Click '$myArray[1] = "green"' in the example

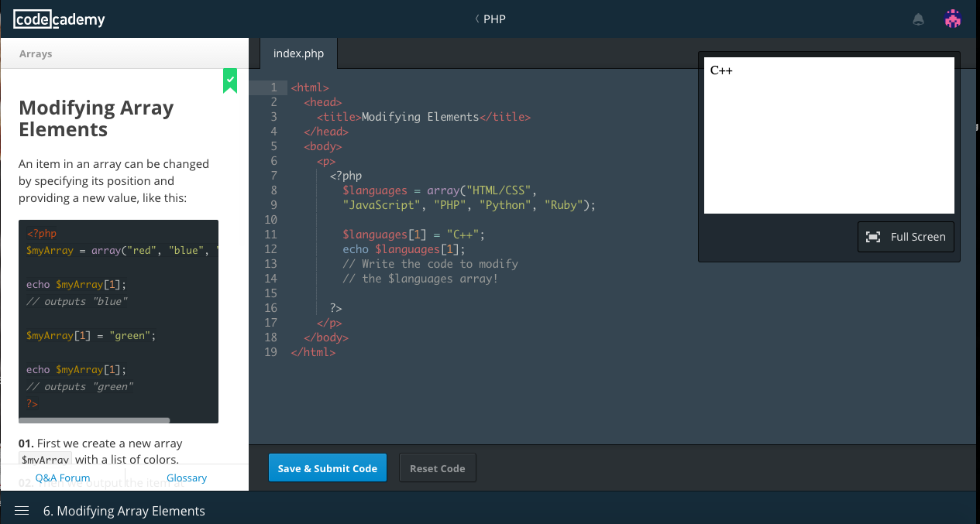tap(91, 335)
